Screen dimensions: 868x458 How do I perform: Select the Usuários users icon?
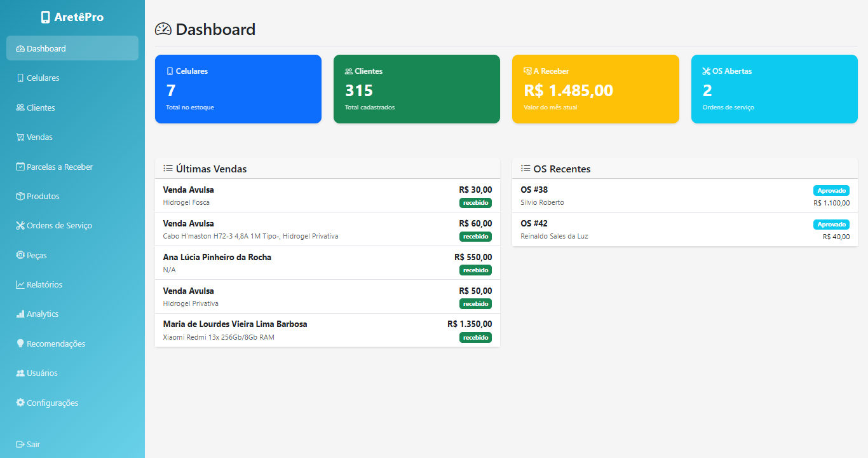[x=19, y=373]
